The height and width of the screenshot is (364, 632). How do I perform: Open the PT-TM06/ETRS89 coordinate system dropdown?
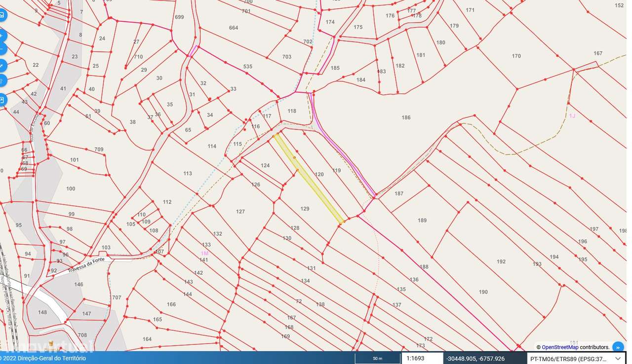[x=577, y=359]
